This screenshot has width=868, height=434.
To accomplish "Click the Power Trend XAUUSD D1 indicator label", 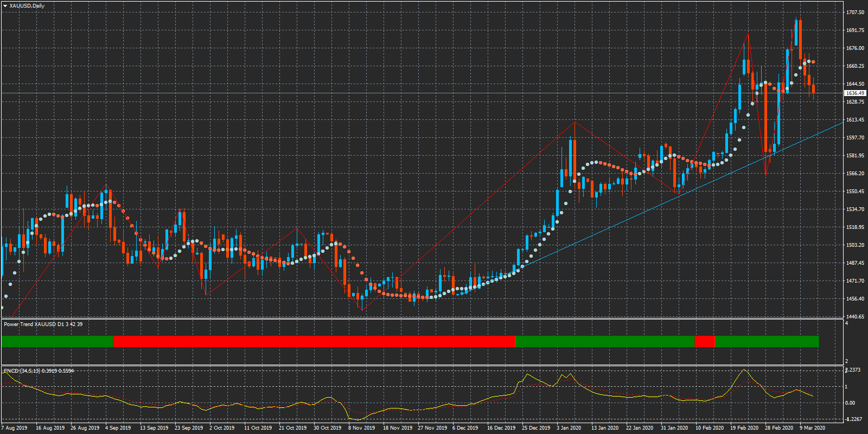I will point(43,324).
